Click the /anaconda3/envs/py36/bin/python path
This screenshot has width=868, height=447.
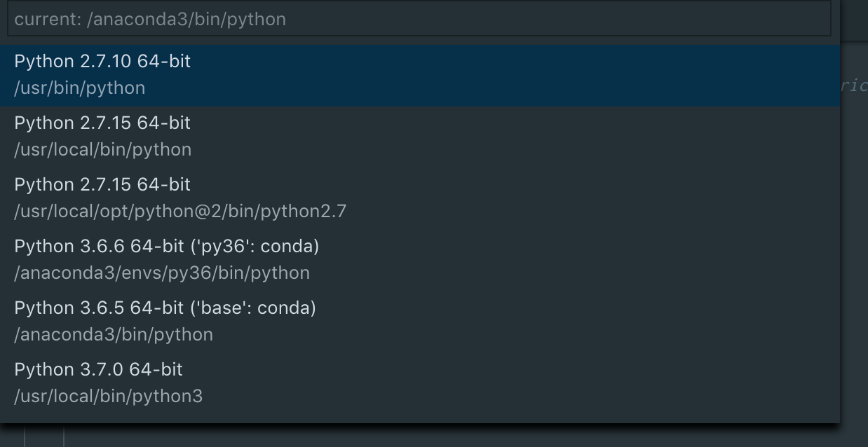[x=162, y=273]
